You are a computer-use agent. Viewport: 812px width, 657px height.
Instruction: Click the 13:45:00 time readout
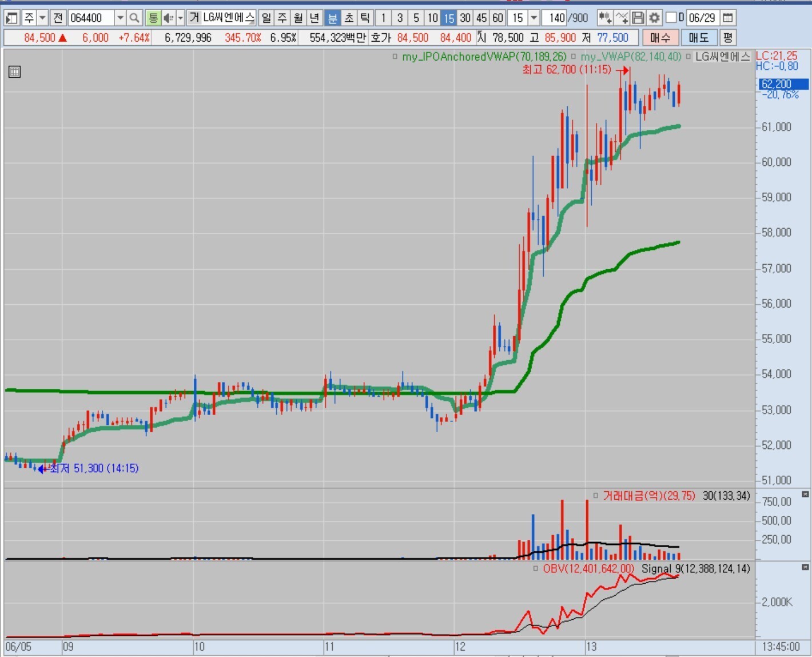(x=781, y=647)
